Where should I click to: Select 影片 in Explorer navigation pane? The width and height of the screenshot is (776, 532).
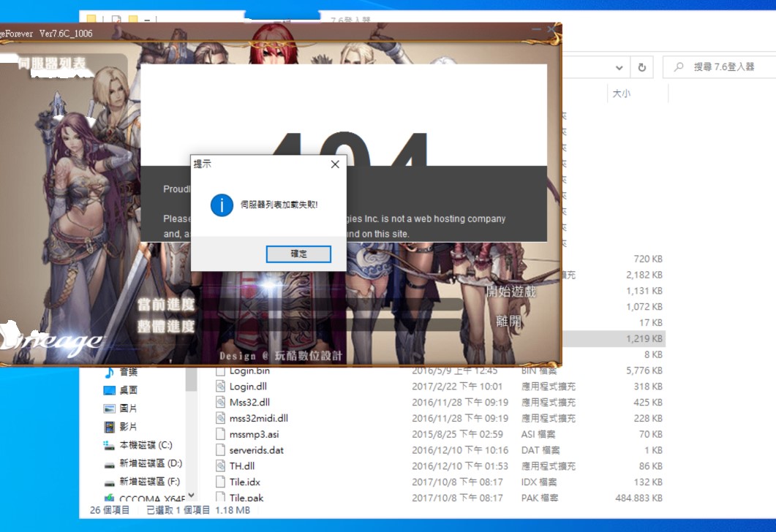128,427
